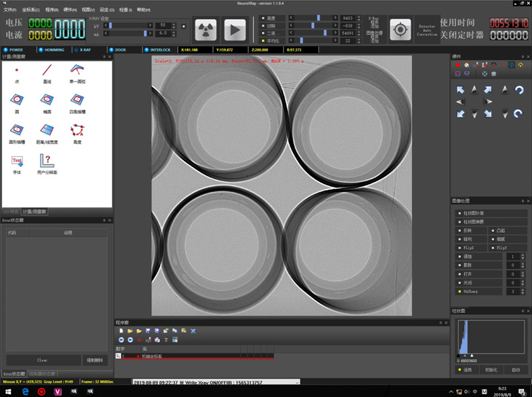The height and width of the screenshot is (397, 532).
Task: Increase the UnSharp value with spinner arrow
Action: click(x=522, y=289)
